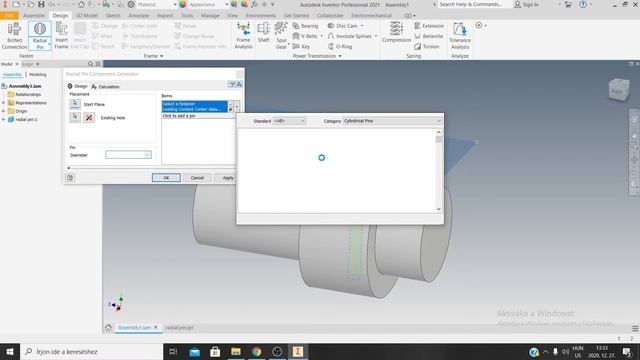The image size is (640, 360).
Task: Open the Involute Splines generator
Action: tap(350, 36)
